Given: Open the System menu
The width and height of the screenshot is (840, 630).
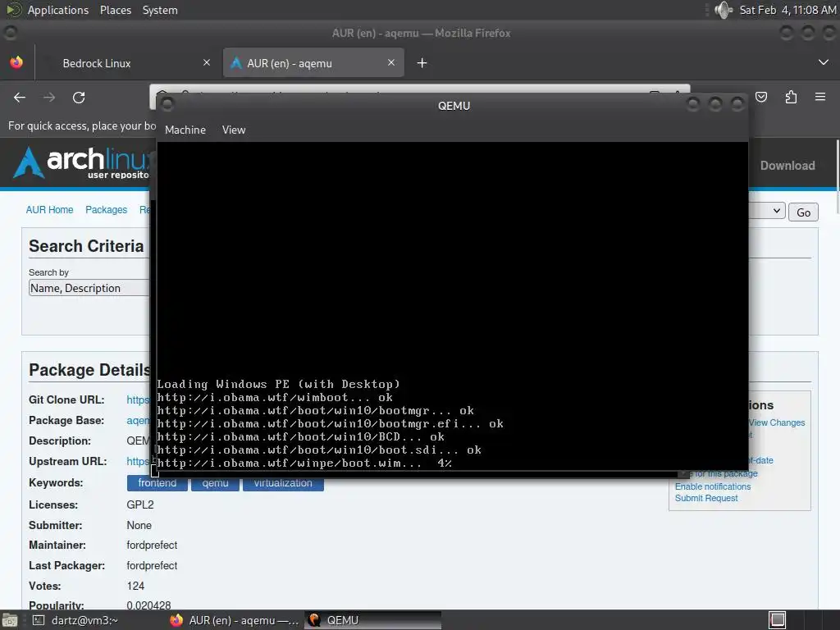Looking at the screenshot, I should point(160,10).
